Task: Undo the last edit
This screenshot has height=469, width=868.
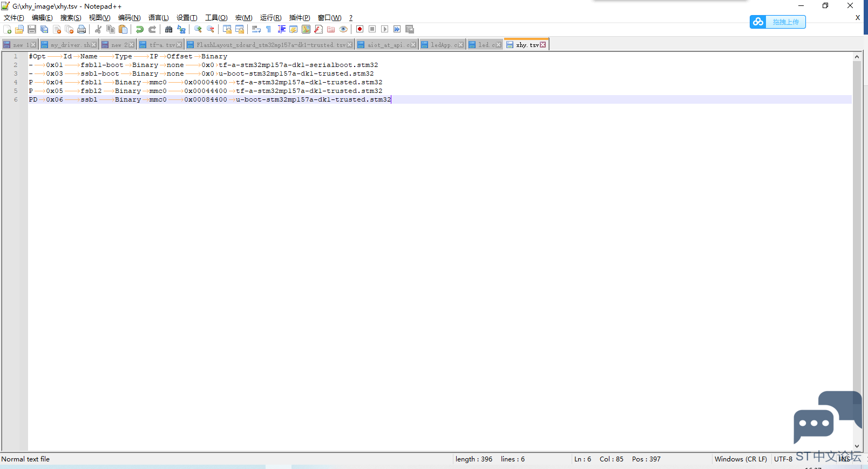Action: [x=140, y=29]
